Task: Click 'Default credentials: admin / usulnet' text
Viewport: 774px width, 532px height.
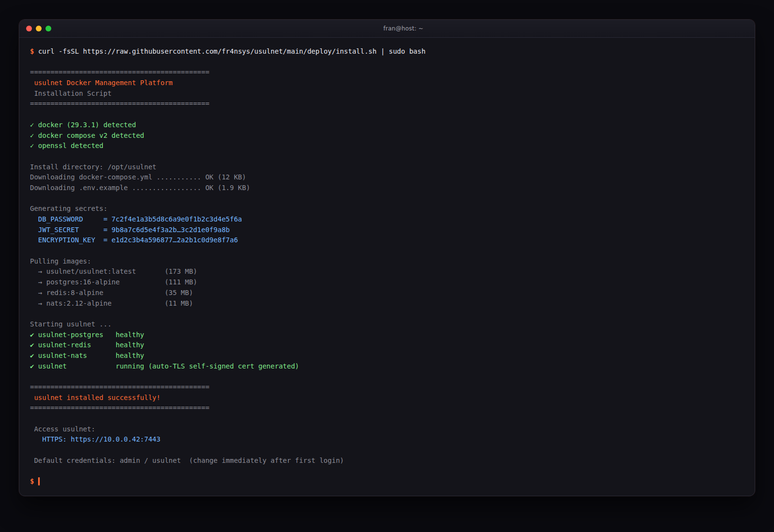Action: (107, 460)
